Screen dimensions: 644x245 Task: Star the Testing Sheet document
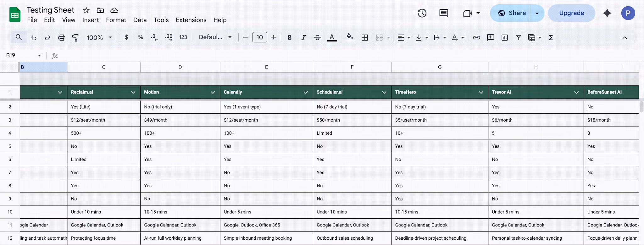(86, 10)
